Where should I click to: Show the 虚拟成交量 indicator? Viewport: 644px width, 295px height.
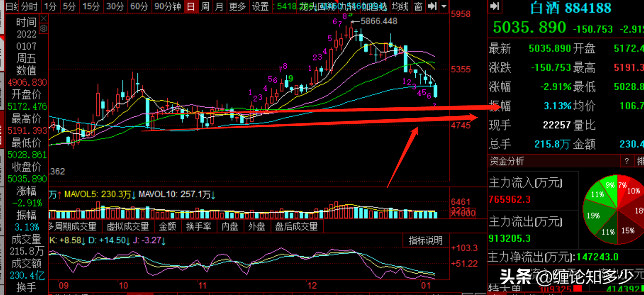128,226
